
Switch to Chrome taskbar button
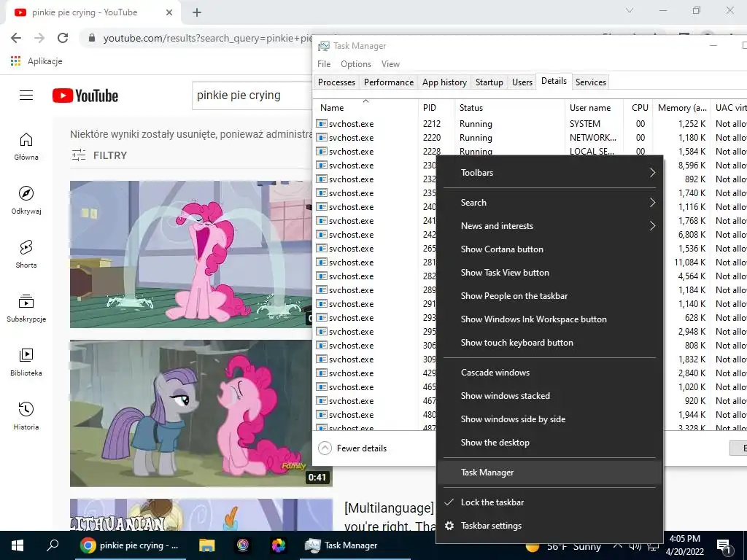(x=129, y=545)
